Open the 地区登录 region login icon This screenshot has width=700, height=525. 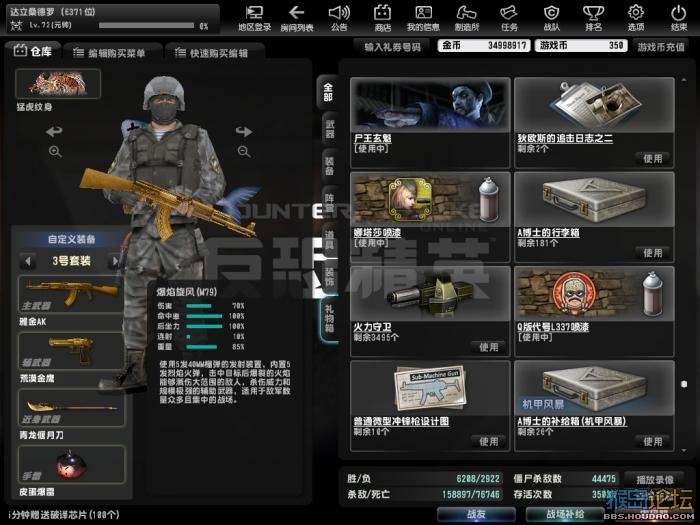pyautogui.click(x=254, y=18)
